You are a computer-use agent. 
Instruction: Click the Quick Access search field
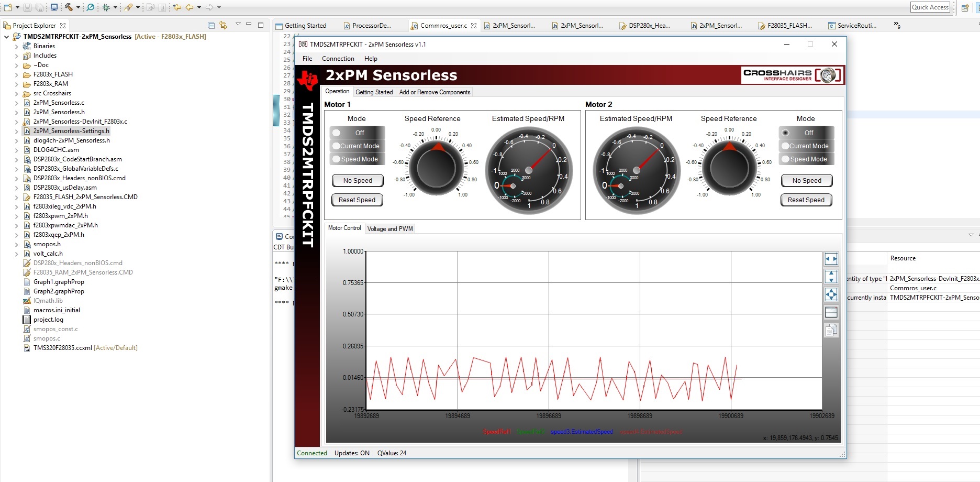coord(930,7)
